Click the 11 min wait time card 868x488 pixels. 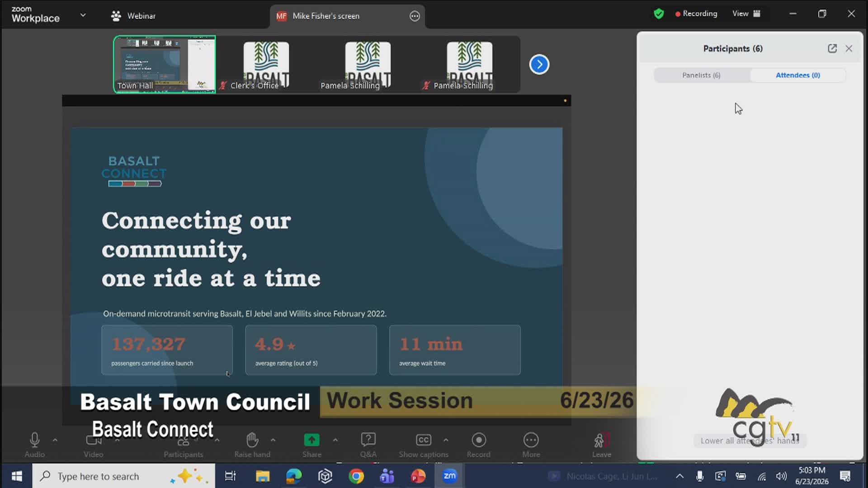tap(455, 350)
